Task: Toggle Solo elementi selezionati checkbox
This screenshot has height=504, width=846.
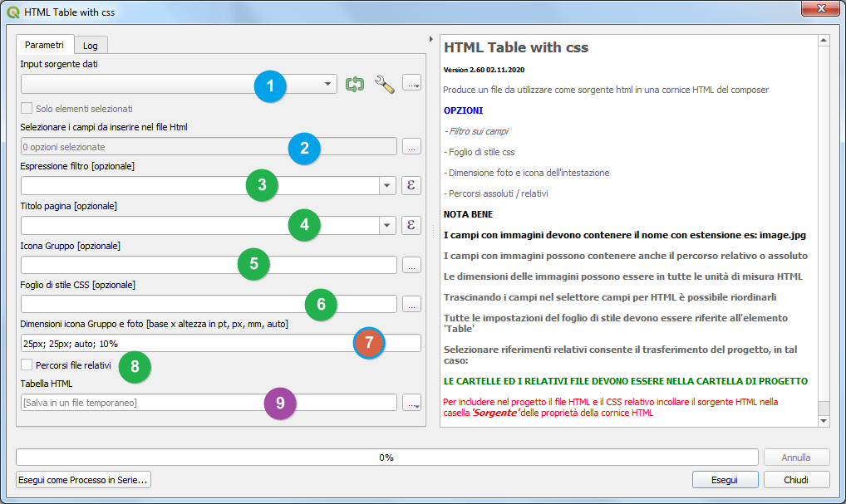Action: [x=27, y=108]
